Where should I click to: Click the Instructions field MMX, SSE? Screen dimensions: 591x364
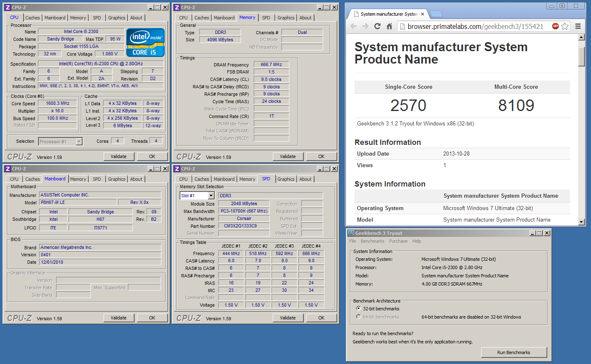click(101, 86)
